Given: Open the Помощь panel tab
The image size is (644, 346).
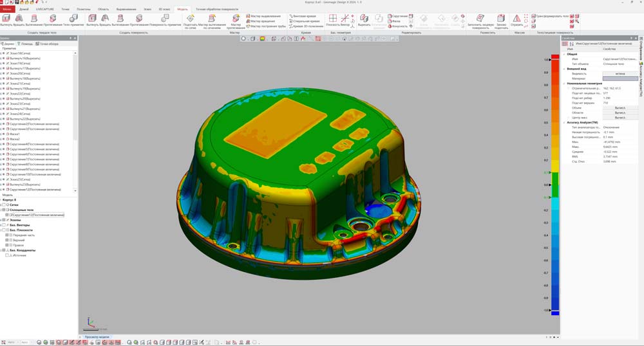Looking at the screenshot, I should click(x=24, y=44).
